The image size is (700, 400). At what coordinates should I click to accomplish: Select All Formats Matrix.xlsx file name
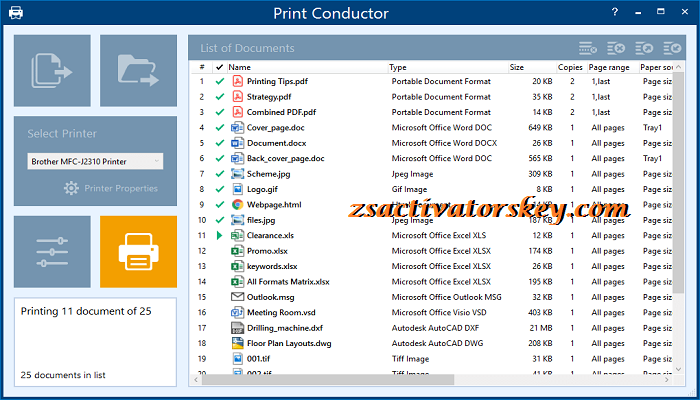click(288, 282)
